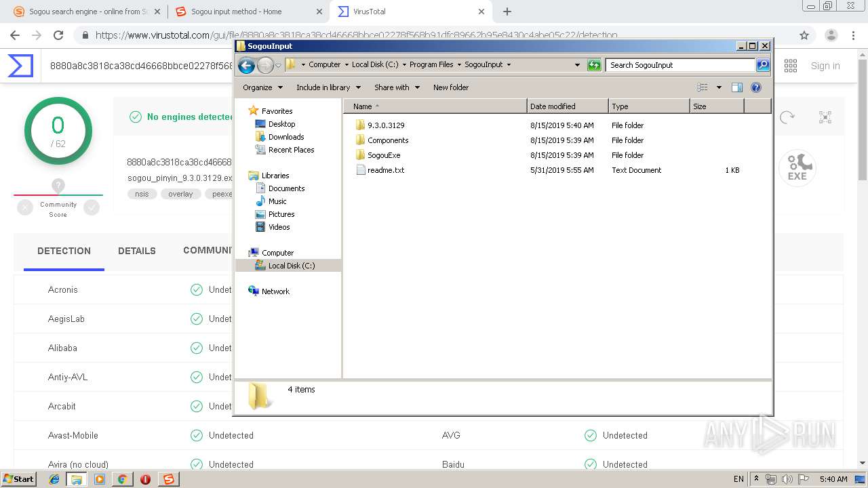
Task: Open Documents library
Action: (286, 188)
